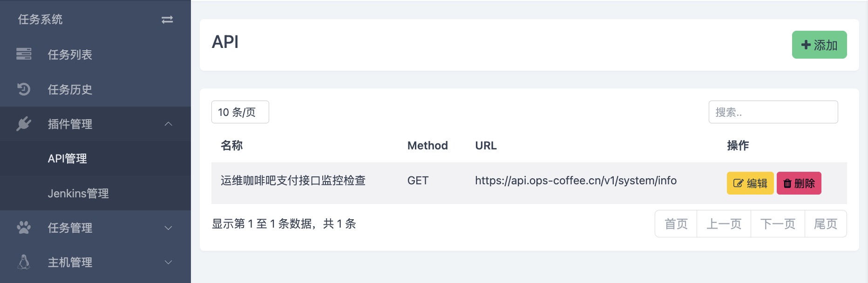Click the task history clock icon

click(24, 89)
